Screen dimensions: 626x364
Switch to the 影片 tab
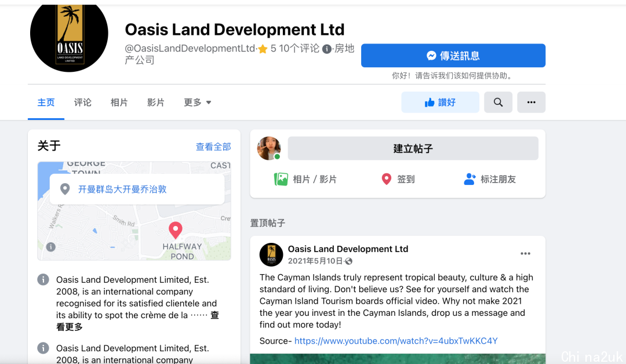point(156,103)
